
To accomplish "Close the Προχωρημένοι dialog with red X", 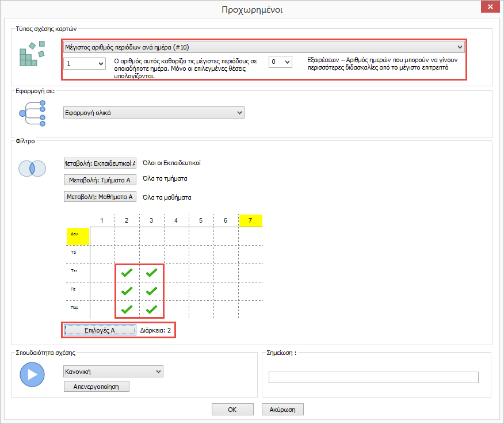I will 489,7.
